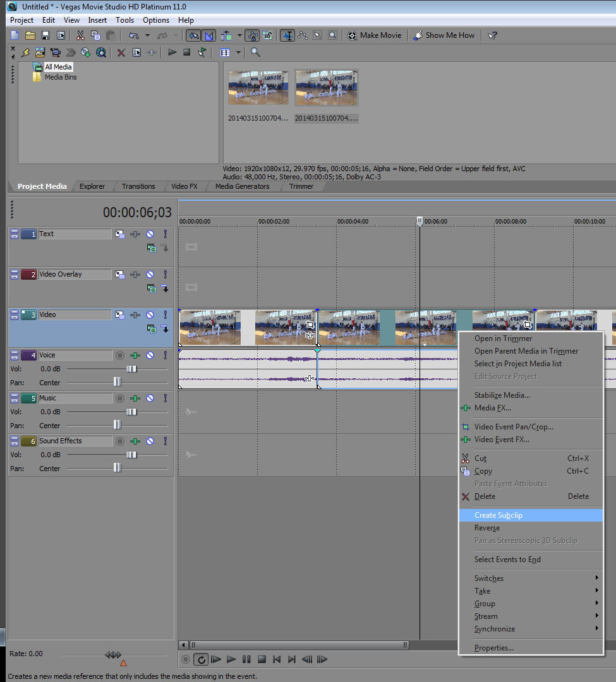This screenshot has width=616, height=682.
Task: Arm the Sound Effects track for record
Action: (120, 441)
